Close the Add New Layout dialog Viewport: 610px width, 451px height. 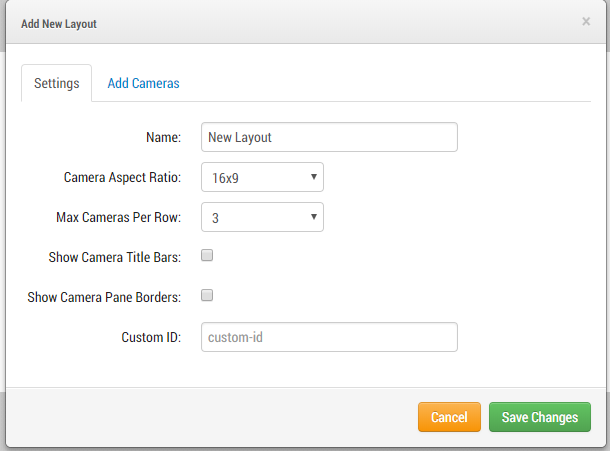[586, 21]
